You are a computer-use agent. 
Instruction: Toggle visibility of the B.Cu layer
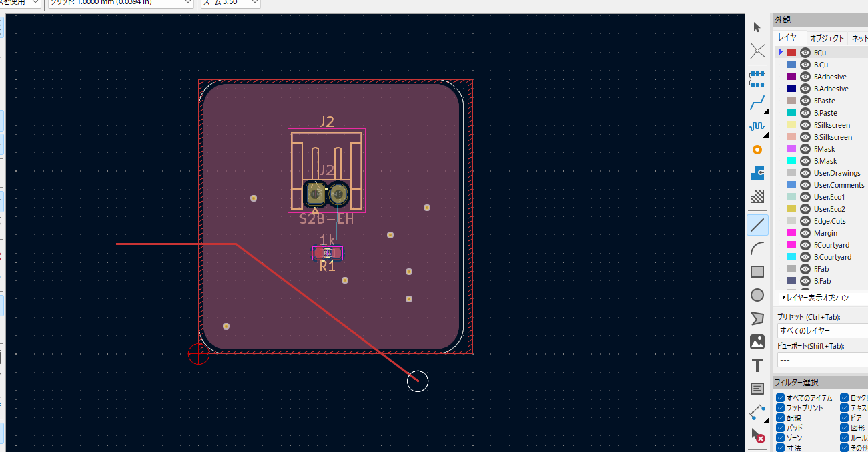click(805, 65)
